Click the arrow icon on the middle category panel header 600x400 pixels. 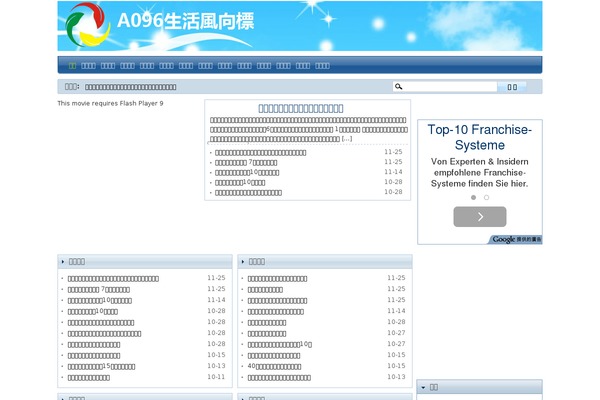tap(245, 261)
